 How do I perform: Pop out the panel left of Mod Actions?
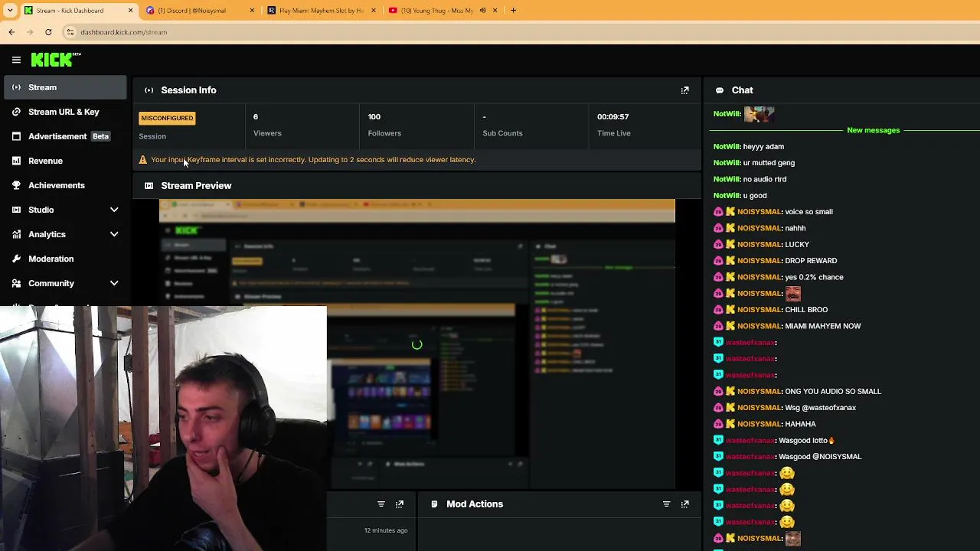pyautogui.click(x=400, y=504)
